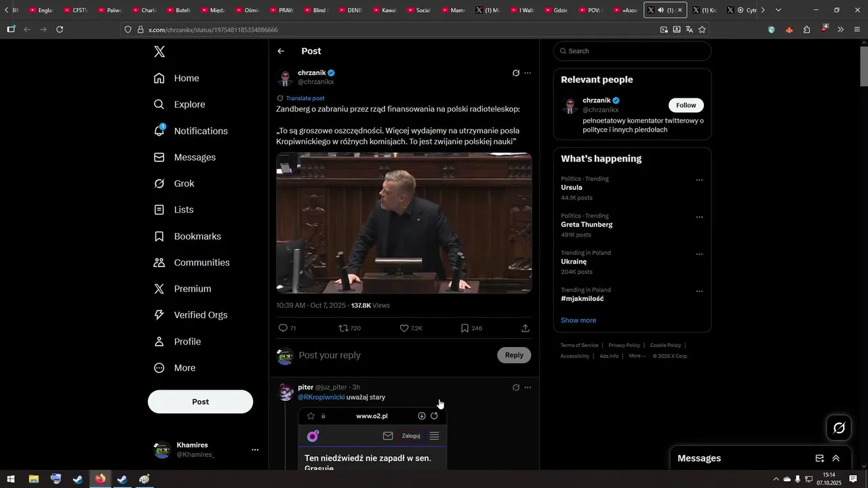Open Terms of Service link
The width and height of the screenshot is (868, 488).
point(579,346)
